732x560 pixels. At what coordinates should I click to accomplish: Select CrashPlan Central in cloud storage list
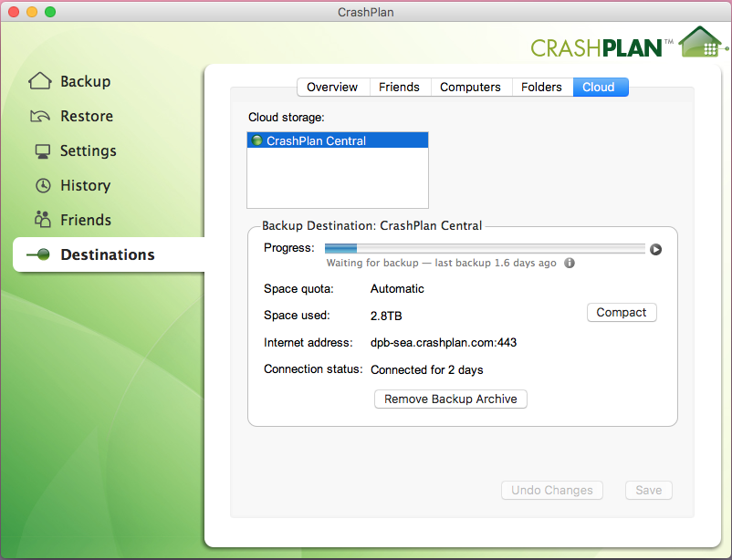click(316, 141)
